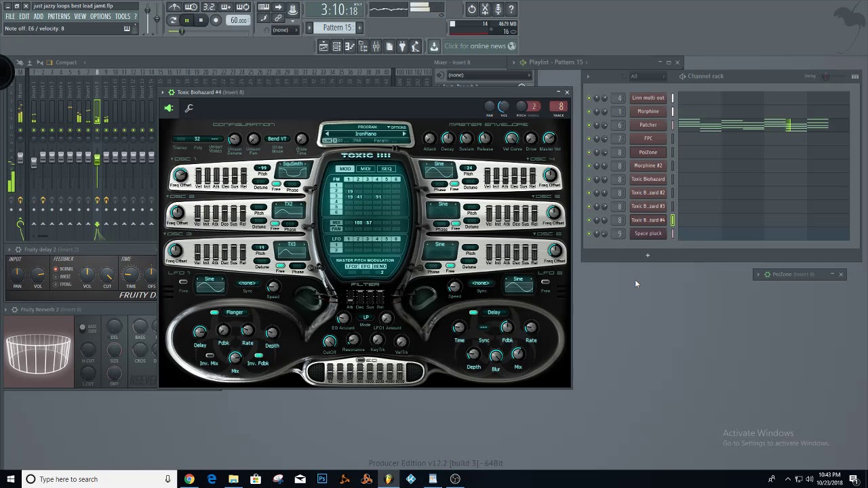
Task: Click the audio editor scissors icon
Action: coord(485,9)
